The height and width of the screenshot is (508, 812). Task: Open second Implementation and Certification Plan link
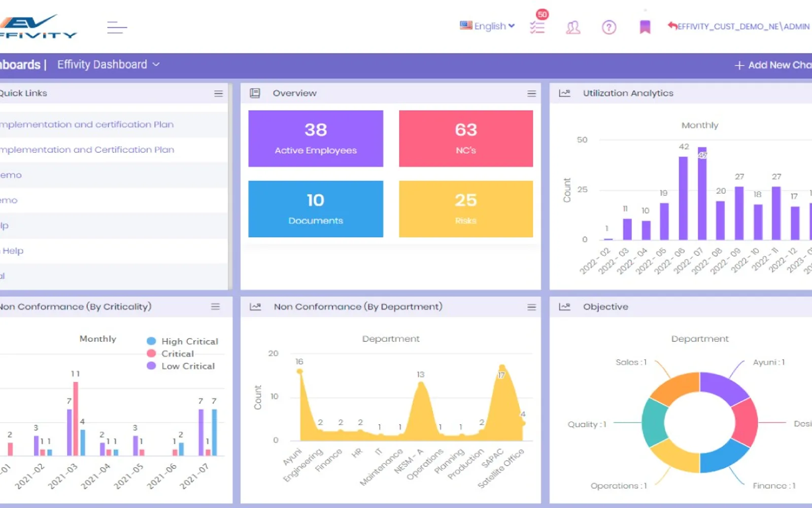tap(87, 150)
